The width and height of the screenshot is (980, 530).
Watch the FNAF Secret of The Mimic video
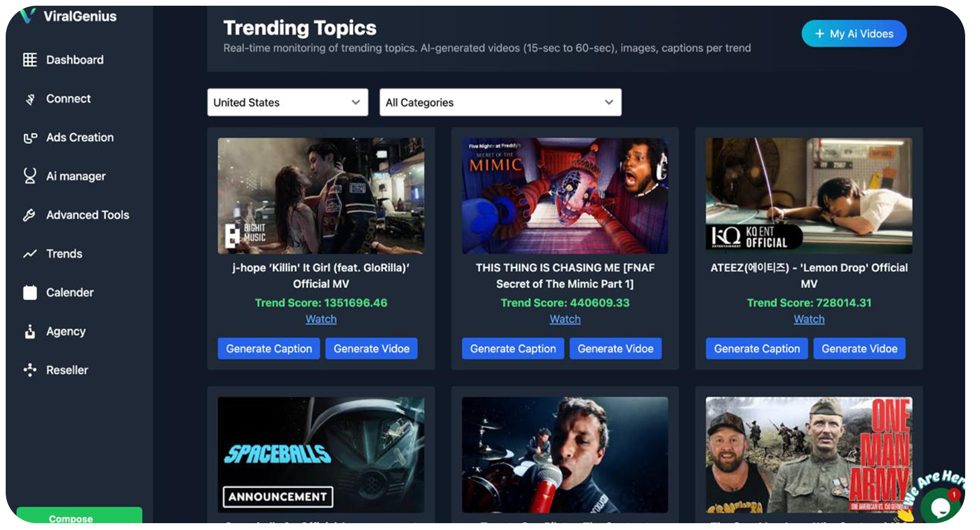point(565,319)
